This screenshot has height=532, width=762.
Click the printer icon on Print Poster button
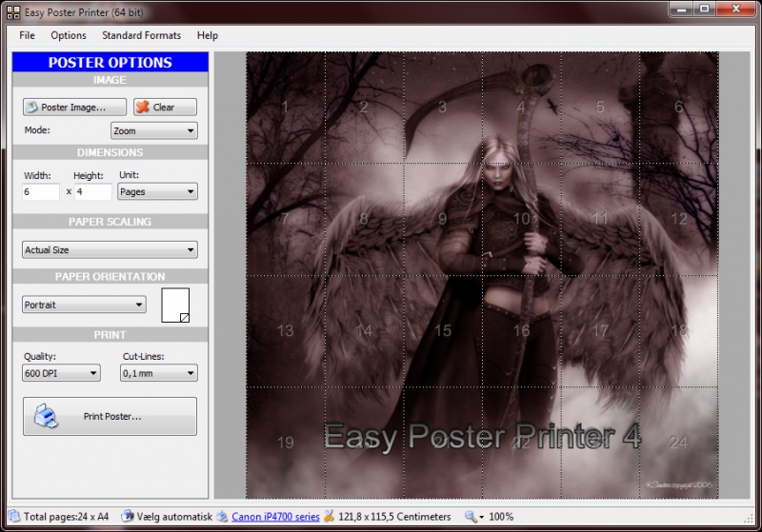[46, 416]
